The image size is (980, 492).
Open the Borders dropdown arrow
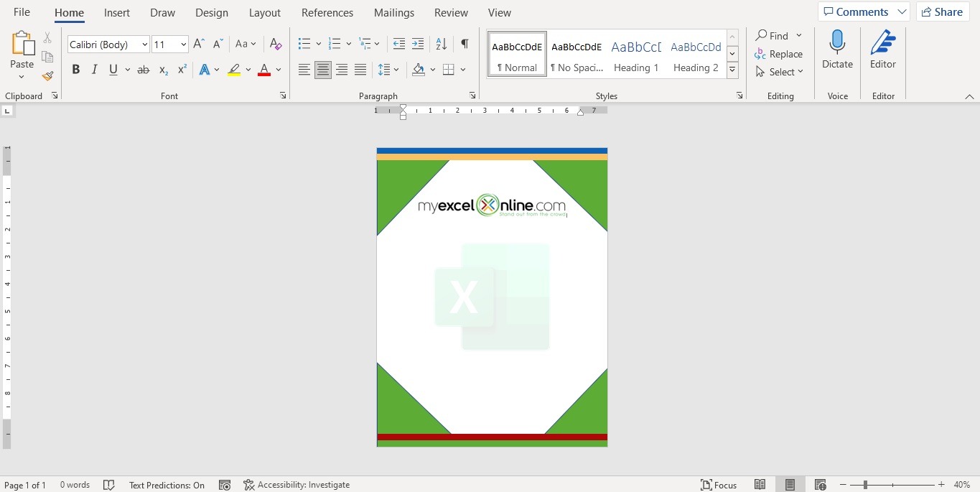coord(463,70)
